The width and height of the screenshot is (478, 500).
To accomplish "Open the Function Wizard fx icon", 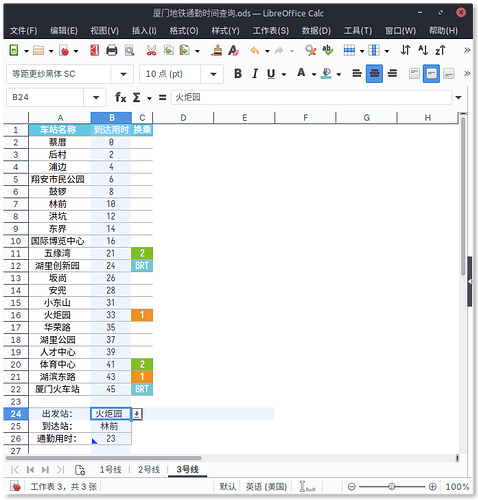I will (x=120, y=97).
